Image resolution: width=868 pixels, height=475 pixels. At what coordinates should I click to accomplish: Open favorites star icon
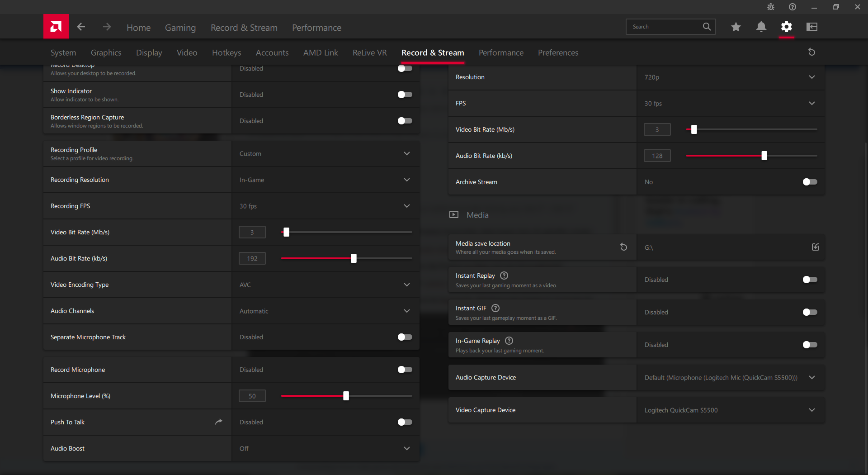tap(736, 27)
